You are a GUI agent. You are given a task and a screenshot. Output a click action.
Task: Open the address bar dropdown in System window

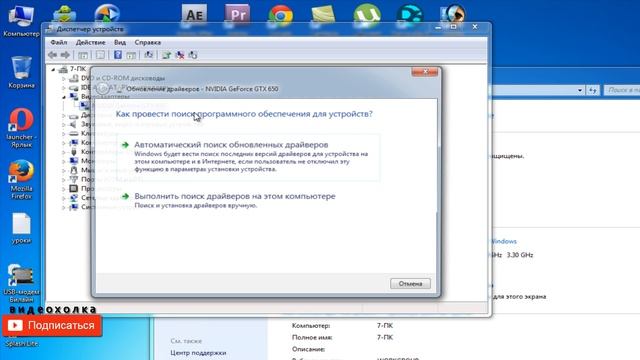pos(580,90)
